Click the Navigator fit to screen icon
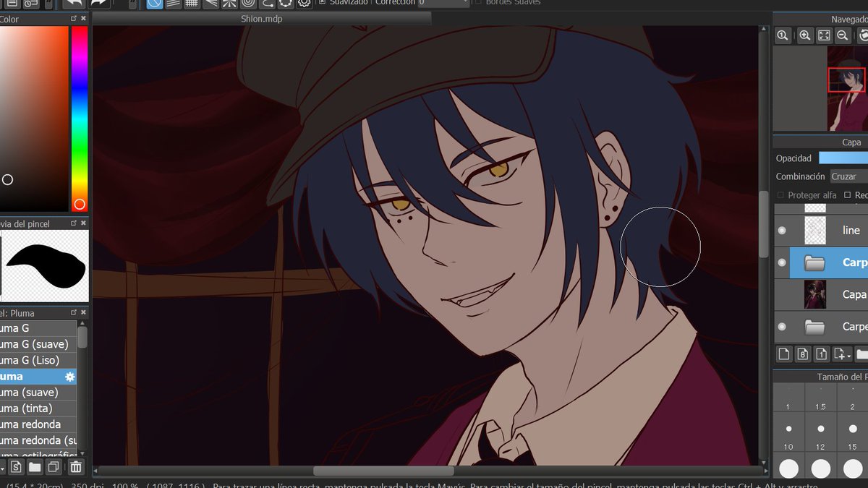 824,35
